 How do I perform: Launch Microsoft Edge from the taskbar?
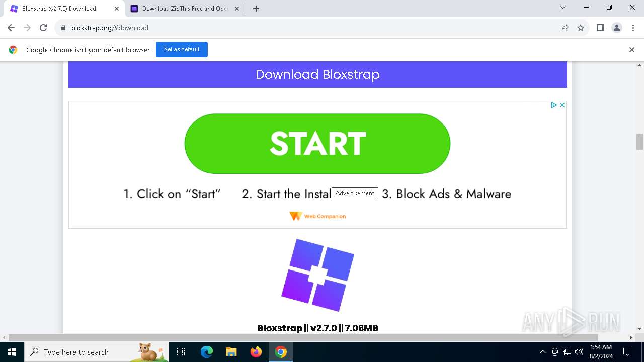click(207, 352)
